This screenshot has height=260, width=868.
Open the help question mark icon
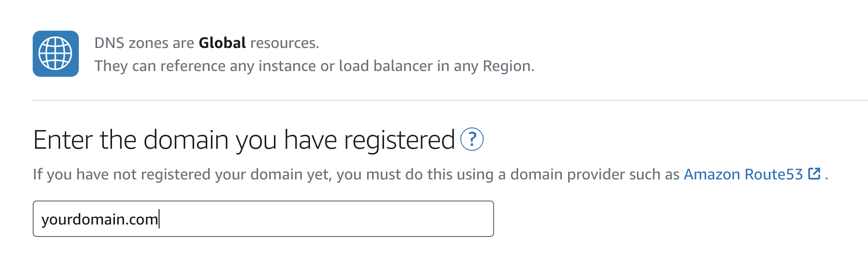click(x=472, y=140)
